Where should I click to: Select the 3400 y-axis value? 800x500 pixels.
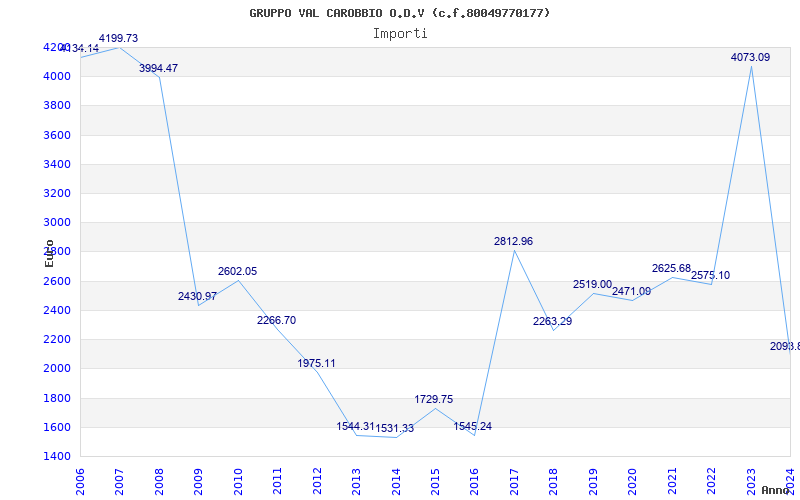coord(56,164)
